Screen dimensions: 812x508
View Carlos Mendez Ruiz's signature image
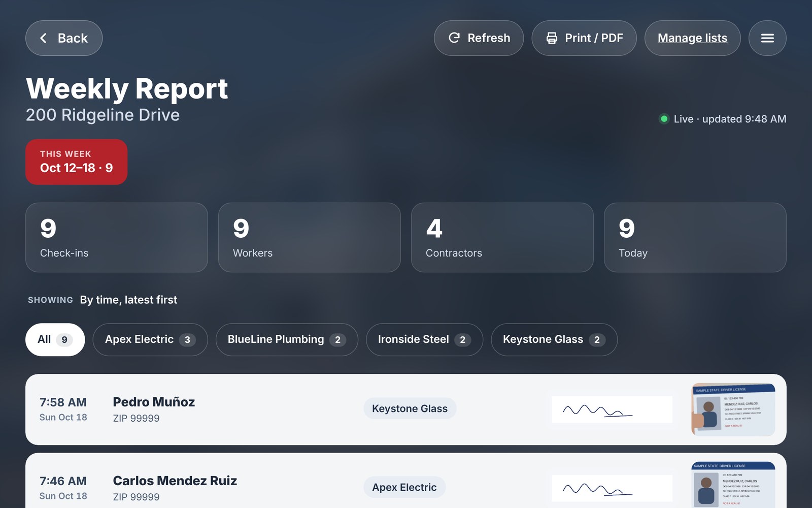pos(612,488)
